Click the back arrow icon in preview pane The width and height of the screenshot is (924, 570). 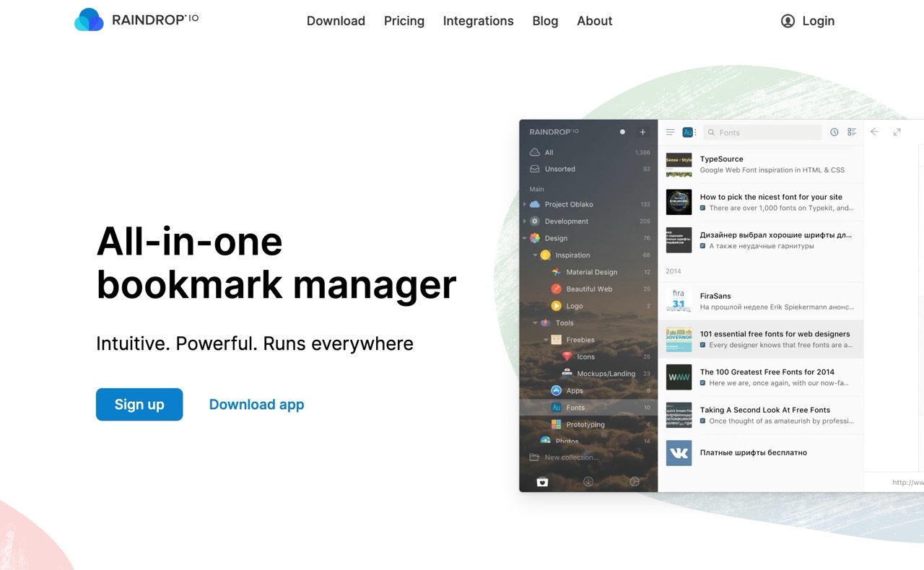pos(874,132)
